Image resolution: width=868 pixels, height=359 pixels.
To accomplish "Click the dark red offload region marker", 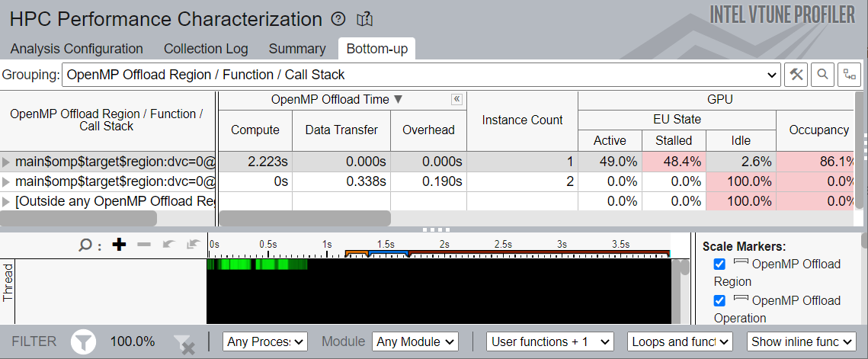I will [539, 254].
